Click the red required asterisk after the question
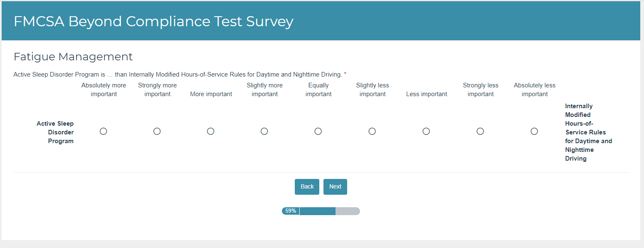 345,74
